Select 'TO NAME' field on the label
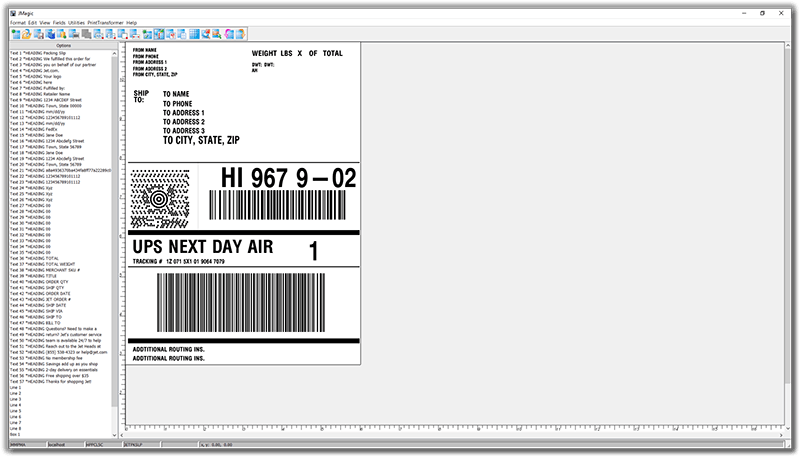This screenshot has height=457, width=800. tap(176, 94)
